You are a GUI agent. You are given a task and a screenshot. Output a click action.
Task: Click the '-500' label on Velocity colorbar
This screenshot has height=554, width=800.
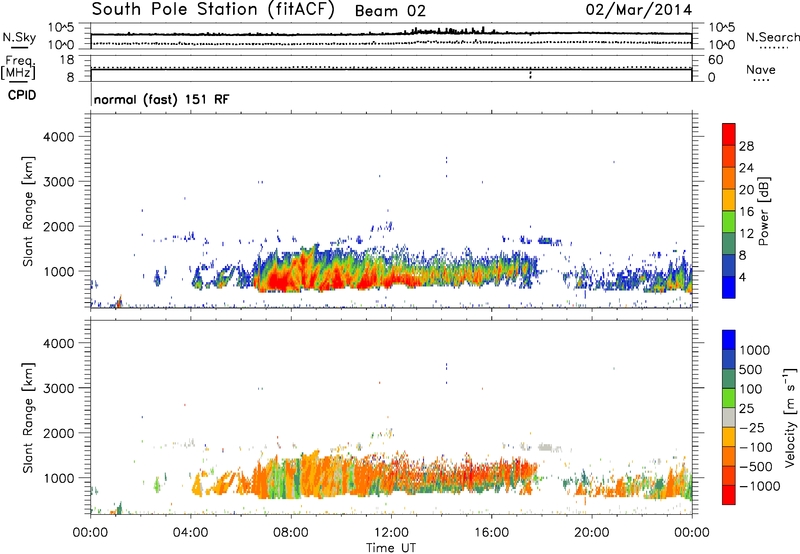coord(756,466)
